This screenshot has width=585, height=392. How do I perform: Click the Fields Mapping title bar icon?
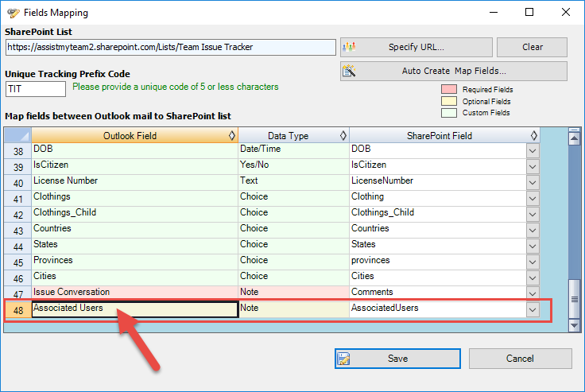coord(14,13)
